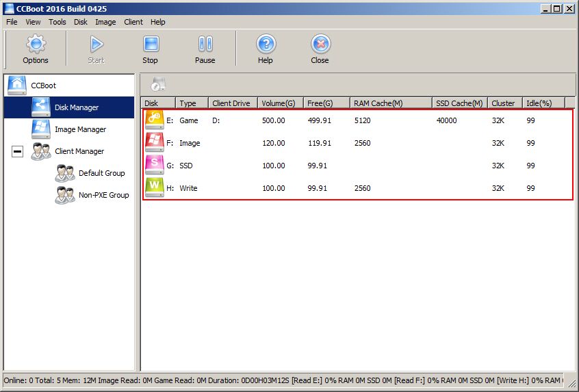Sort by the RAM Cache(M) column header
This screenshot has width=579, height=392.
391,103
